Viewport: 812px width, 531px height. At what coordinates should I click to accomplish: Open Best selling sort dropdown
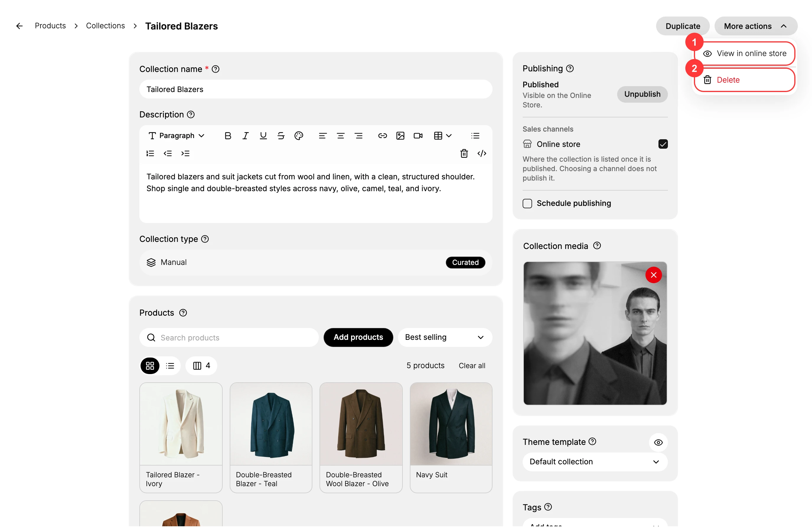(x=445, y=337)
